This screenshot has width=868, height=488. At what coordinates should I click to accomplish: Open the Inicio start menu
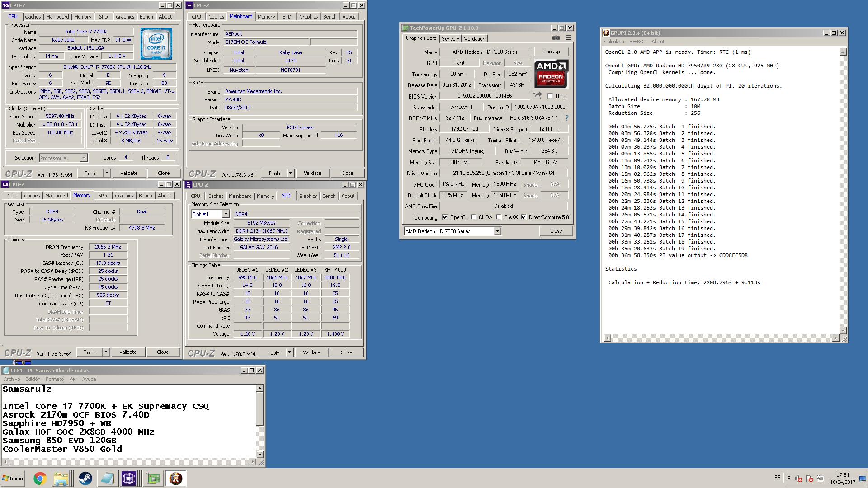[13, 479]
